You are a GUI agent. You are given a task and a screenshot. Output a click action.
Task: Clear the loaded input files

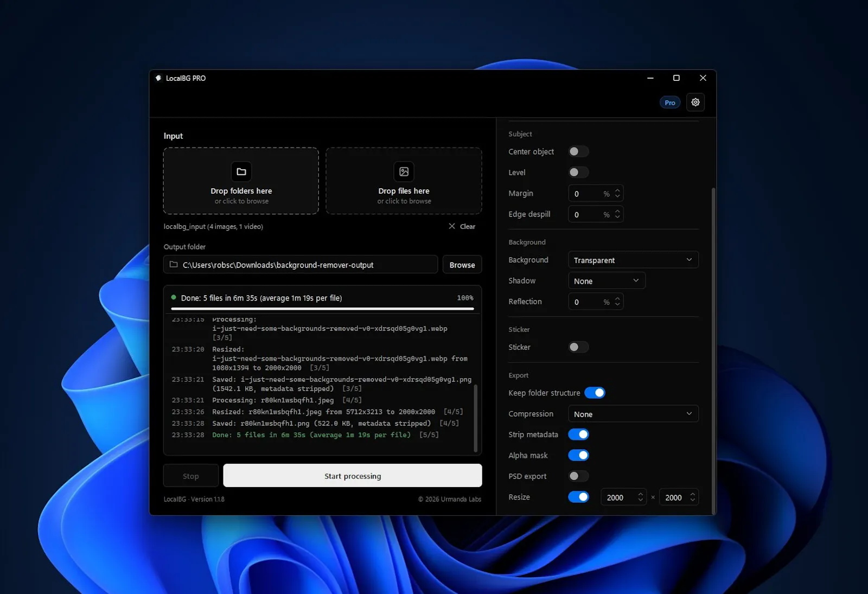click(462, 226)
